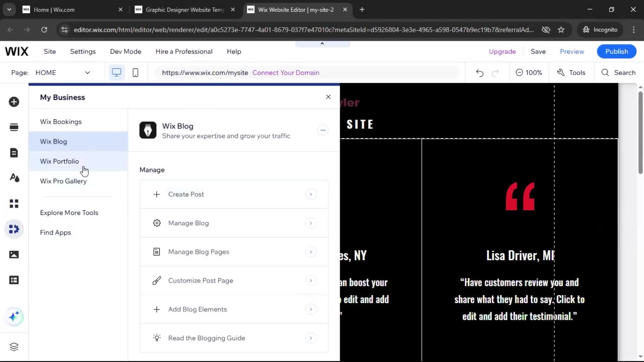Open the editor Search
This screenshot has width=644, height=362.
coord(619,73)
